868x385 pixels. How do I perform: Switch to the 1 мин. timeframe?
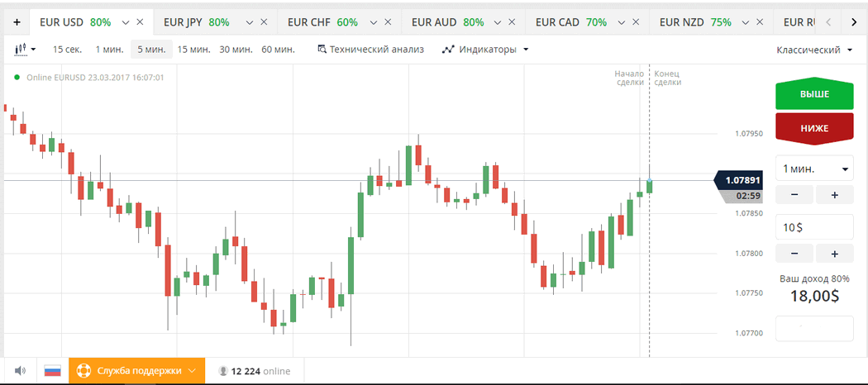pos(109,50)
